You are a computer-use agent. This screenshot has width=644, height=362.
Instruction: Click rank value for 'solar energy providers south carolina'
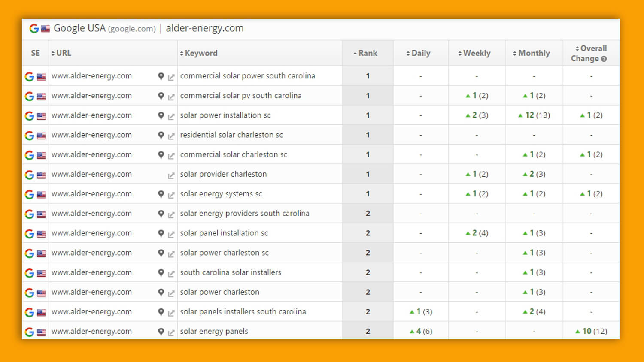(x=368, y=213)
